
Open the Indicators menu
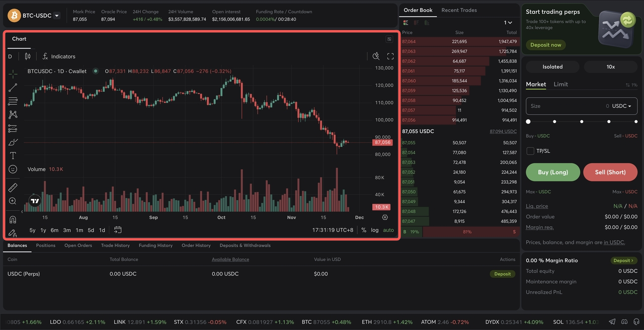point(59,56)
